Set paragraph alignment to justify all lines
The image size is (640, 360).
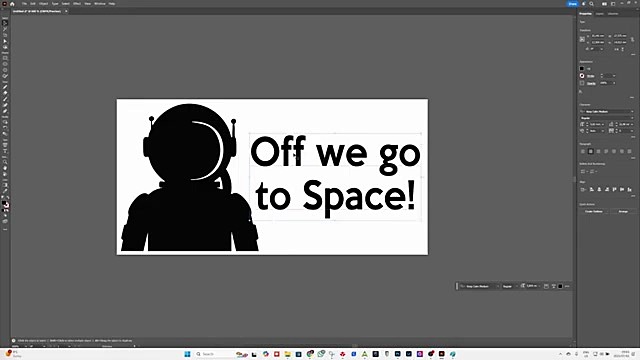tap(629, 151)
